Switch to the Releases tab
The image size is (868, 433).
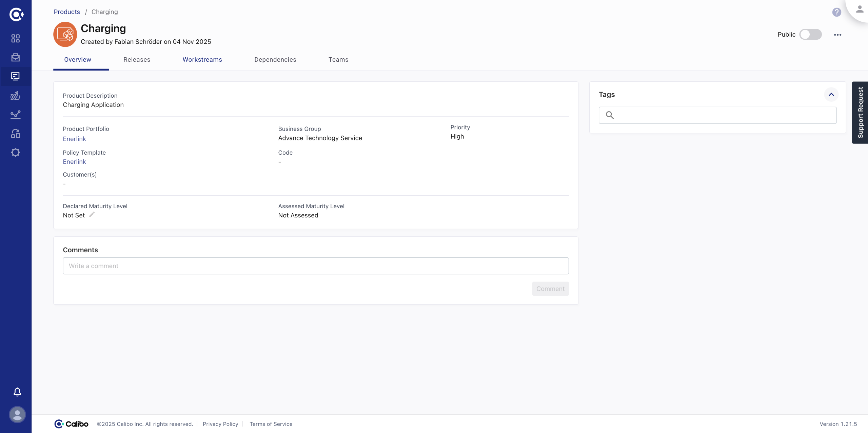click(137, 60)
